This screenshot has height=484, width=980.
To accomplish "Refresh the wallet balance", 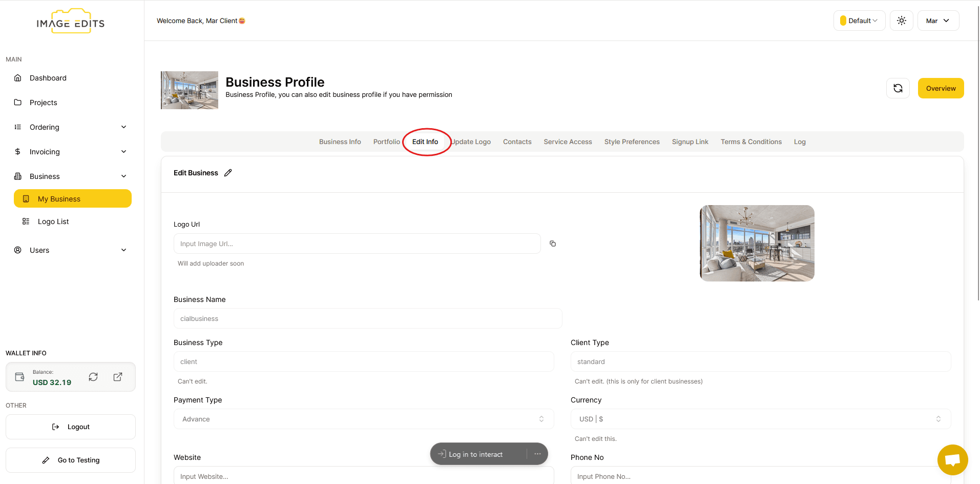I will [x=93, y=377].
